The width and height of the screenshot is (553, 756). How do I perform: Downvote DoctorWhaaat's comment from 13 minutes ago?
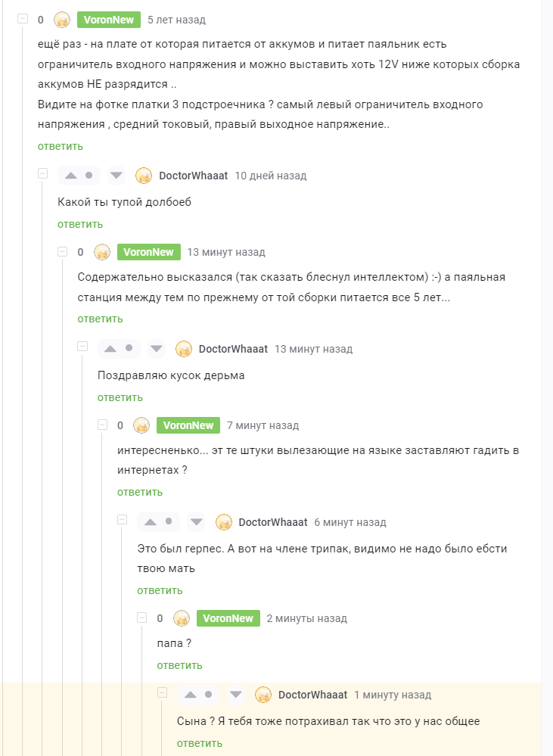click(157, 349)
